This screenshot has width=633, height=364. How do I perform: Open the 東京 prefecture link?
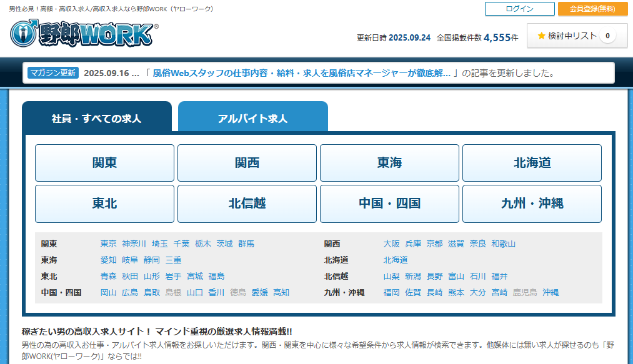(109, 244)
